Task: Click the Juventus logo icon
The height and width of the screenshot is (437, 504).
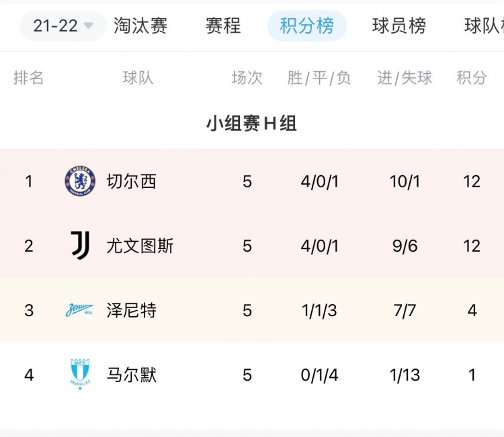Action: pyautogui.click(x=80, y=245)
